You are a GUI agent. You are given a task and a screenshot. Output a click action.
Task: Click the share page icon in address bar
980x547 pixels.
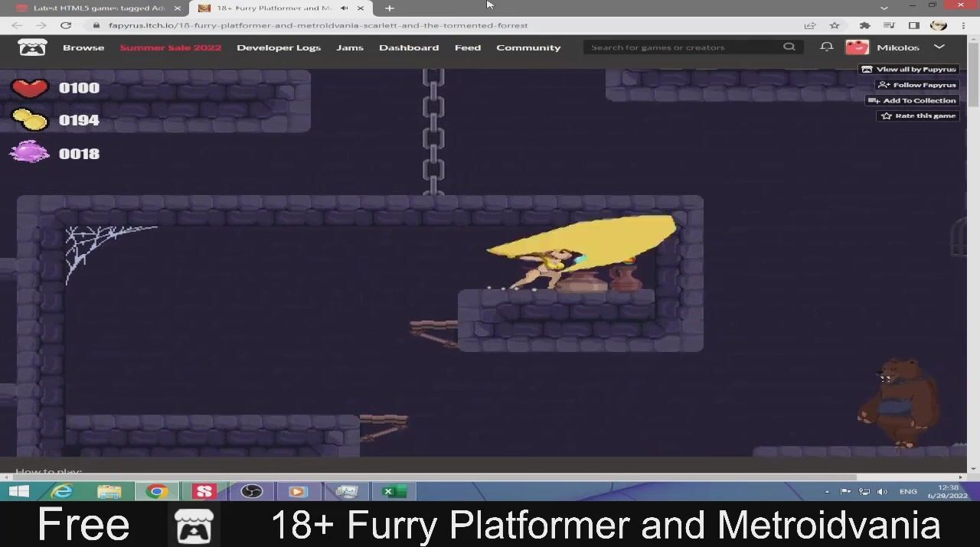click(x=810, y=25)
